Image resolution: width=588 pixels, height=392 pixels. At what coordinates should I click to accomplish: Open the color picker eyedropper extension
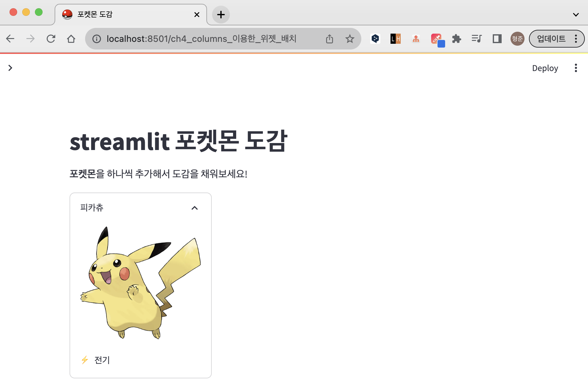(438, 40)
